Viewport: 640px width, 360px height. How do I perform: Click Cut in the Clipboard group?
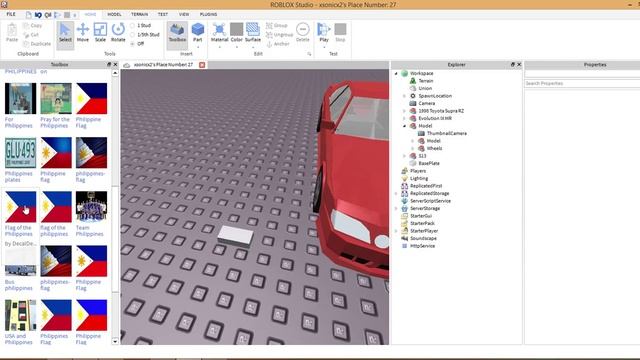point(31,35)
